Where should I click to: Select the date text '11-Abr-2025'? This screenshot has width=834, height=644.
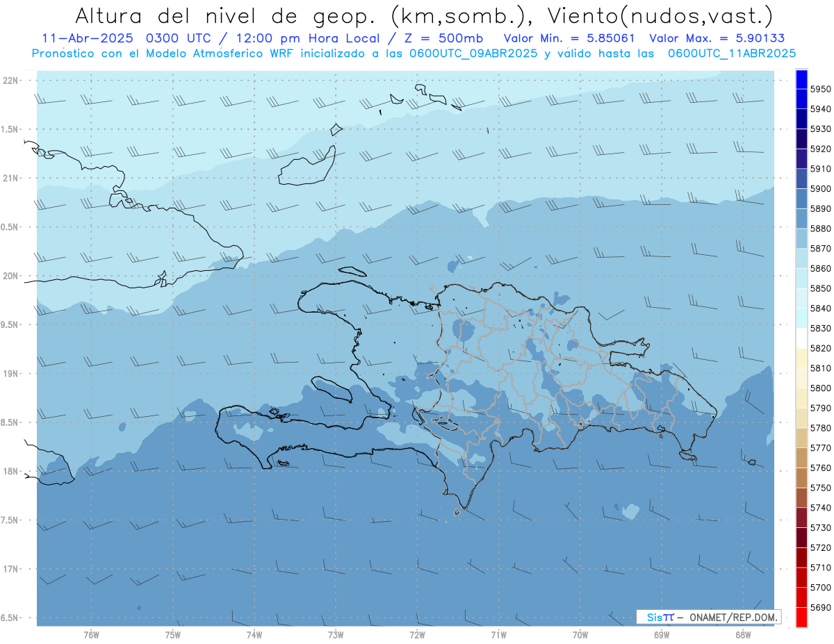[88, 38]
